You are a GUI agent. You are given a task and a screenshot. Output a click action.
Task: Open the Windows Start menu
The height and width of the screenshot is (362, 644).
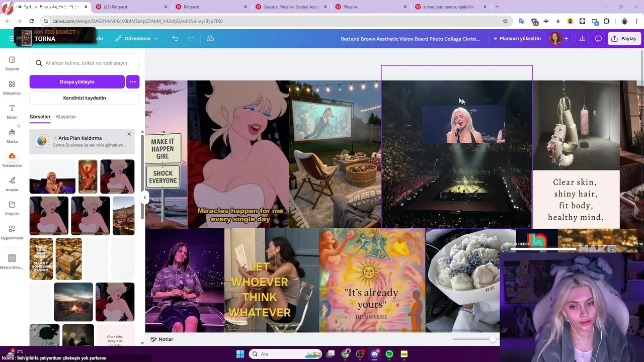(240, 354)
